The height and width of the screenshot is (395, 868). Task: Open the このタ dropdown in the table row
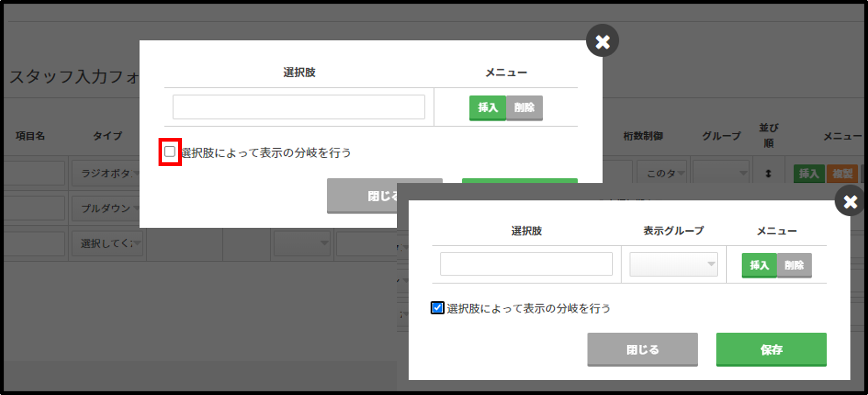[661, 172]
